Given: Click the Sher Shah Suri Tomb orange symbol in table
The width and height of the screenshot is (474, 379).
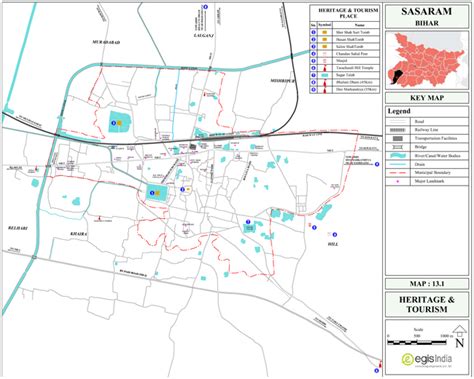Looking at the screenshot, I should pyautogui.click(x=324, y=32).
